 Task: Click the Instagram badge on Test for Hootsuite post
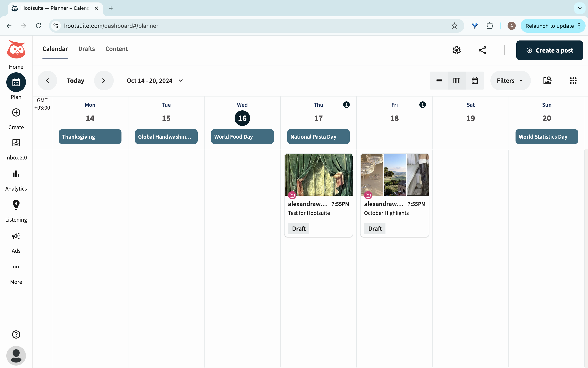(292, 195)
